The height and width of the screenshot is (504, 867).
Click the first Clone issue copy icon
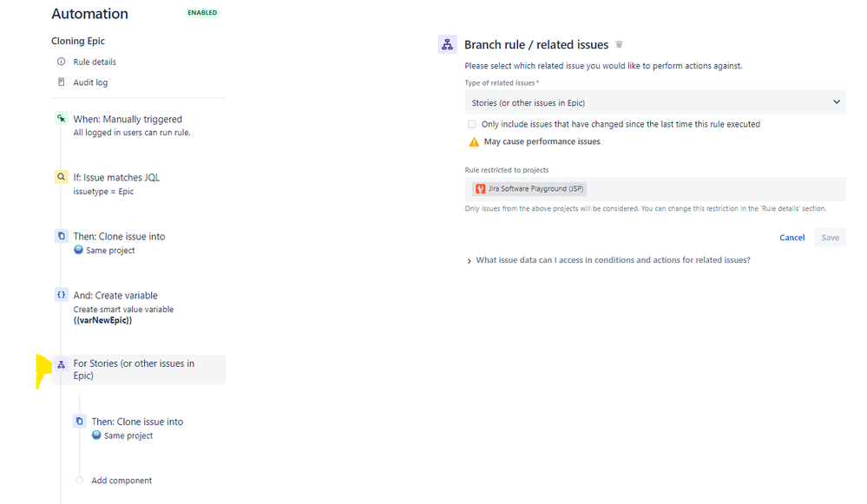tap(62, 236)
